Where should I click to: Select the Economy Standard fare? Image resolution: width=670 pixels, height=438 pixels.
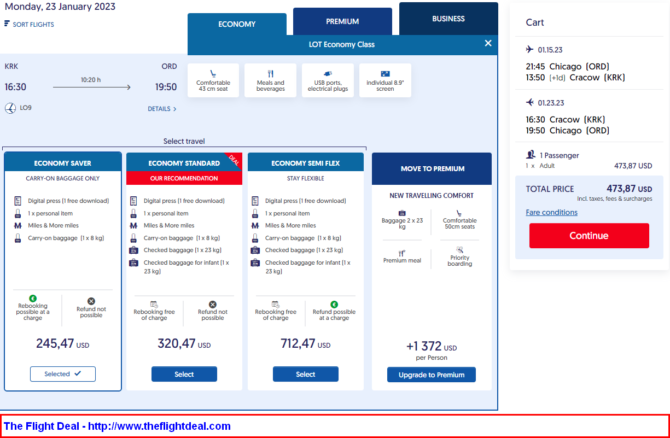pos(184,374)
